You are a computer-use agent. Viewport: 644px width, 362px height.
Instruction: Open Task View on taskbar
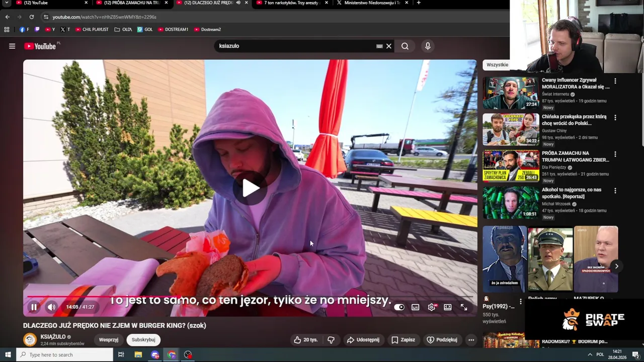121,355
